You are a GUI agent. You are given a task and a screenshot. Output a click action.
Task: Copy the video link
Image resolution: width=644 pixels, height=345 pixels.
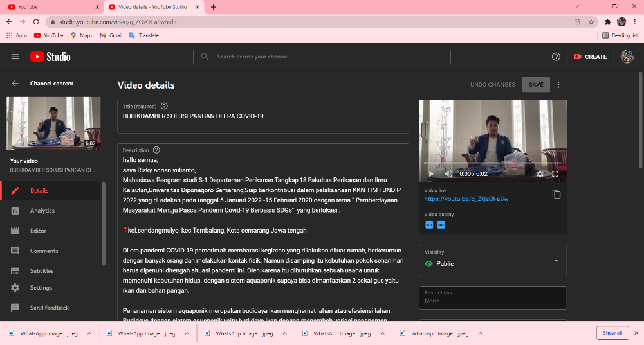556,194
